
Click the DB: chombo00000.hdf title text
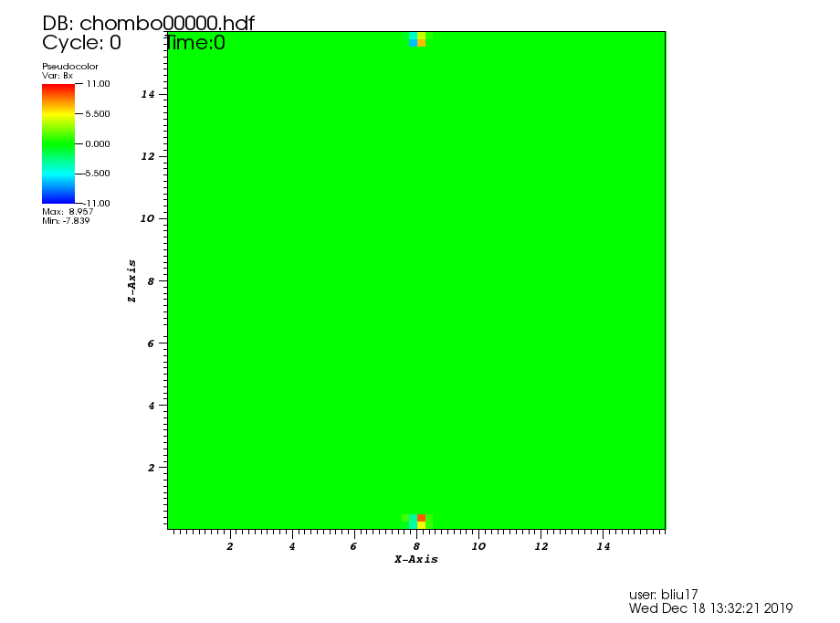coord(149,23)
